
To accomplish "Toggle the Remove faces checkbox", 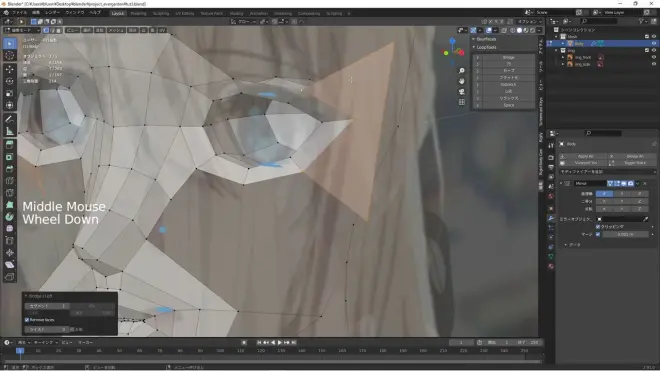I will pos(27,320).
